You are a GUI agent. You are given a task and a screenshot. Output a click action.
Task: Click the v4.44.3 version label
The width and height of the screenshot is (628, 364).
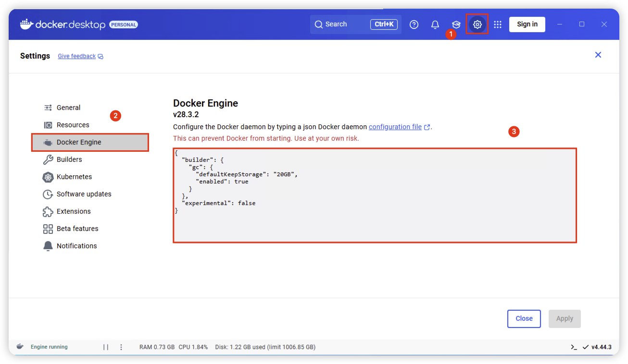tap(602, 347)
